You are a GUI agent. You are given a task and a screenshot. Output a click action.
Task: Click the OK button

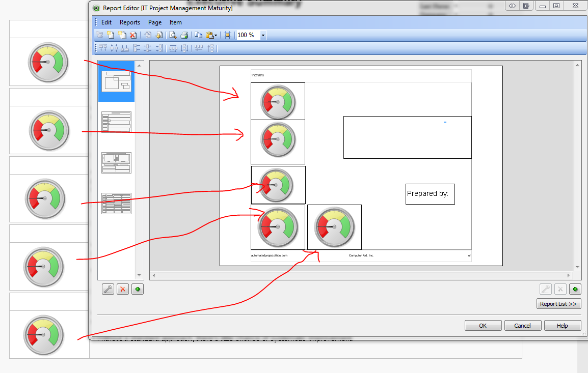pos(483,326)
